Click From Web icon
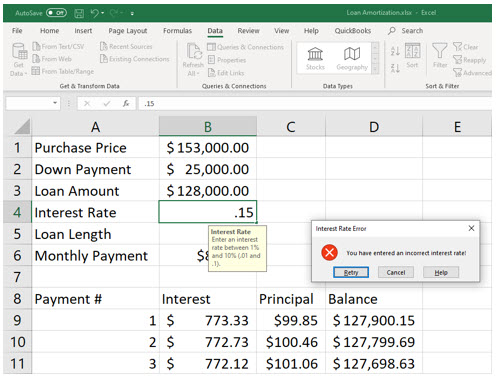This screenshot has height=378, width=498. point(36,59)
